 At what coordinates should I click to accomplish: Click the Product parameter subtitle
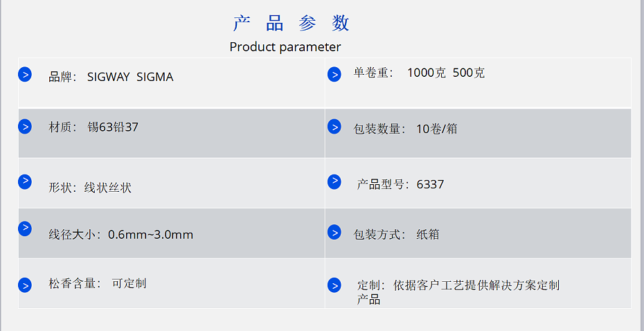coord(285,47)
